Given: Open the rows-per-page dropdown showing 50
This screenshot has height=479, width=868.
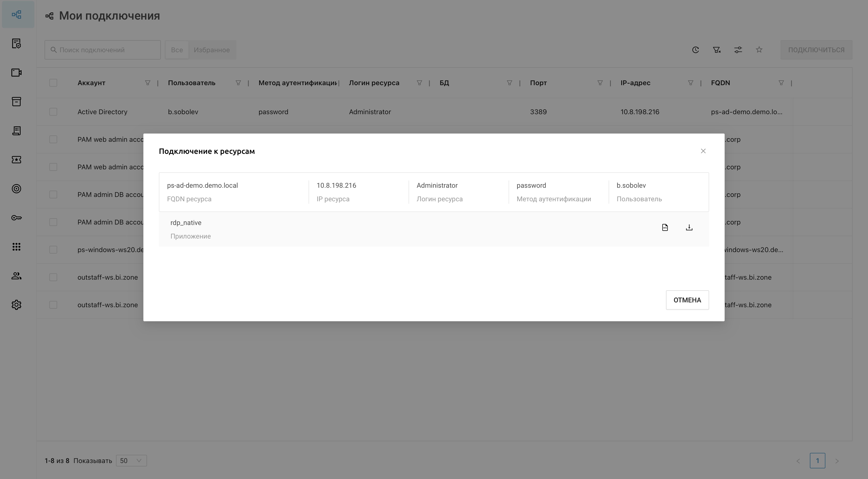Looking at the screenshot, I should click(x=131, y=460).
